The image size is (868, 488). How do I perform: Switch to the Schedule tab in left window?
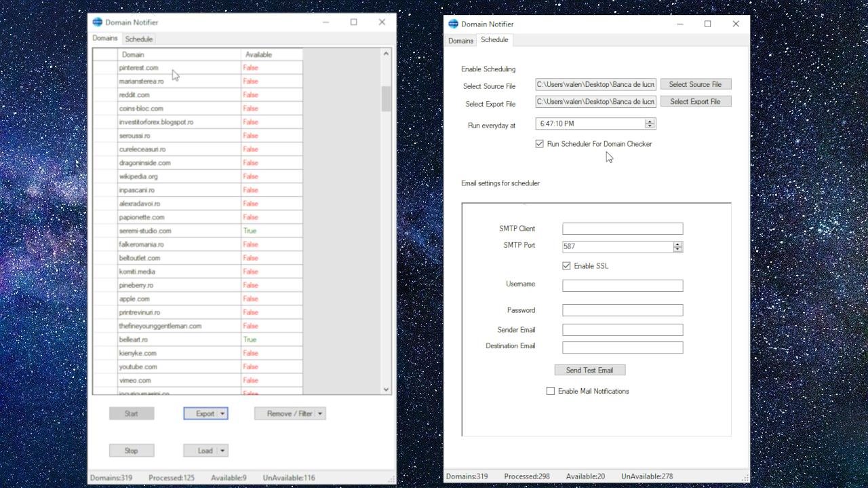(x=138, y=39)
